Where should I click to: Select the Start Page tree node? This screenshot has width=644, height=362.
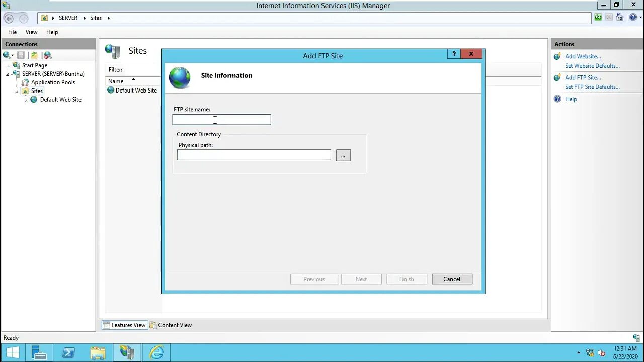tap(35, 65)
